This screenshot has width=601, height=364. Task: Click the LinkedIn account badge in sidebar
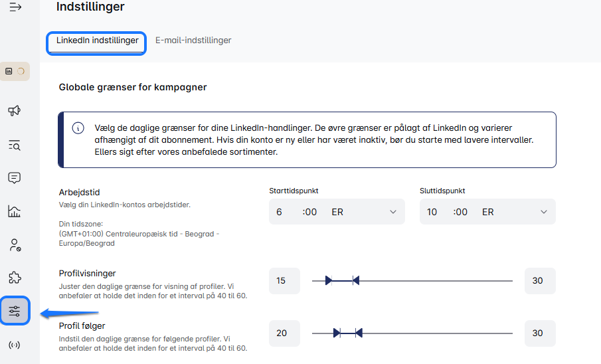(15, 71)
